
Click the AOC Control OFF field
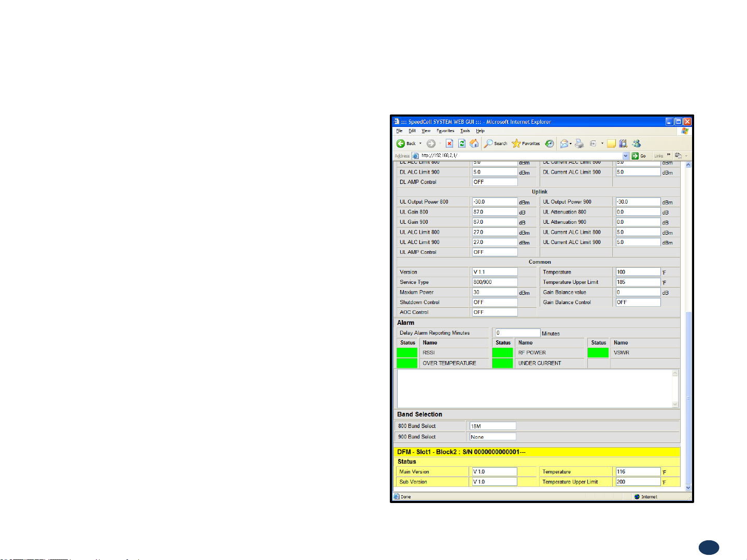point(495,312)
